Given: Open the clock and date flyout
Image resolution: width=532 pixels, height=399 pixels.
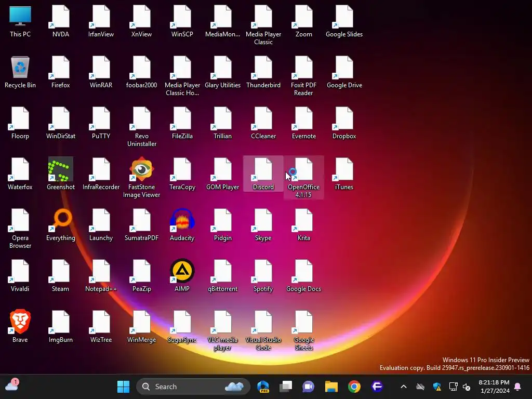Looking at the screenshot, I should pos(494,387).
